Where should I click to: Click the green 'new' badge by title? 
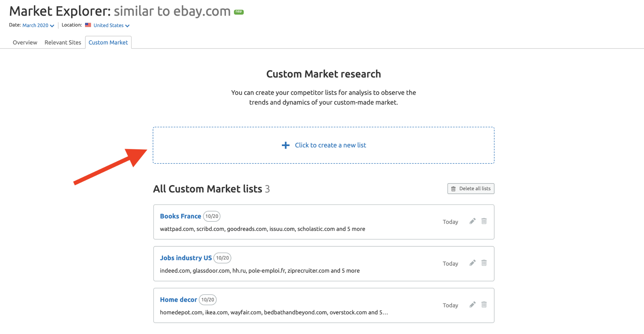tap(239, 12)
